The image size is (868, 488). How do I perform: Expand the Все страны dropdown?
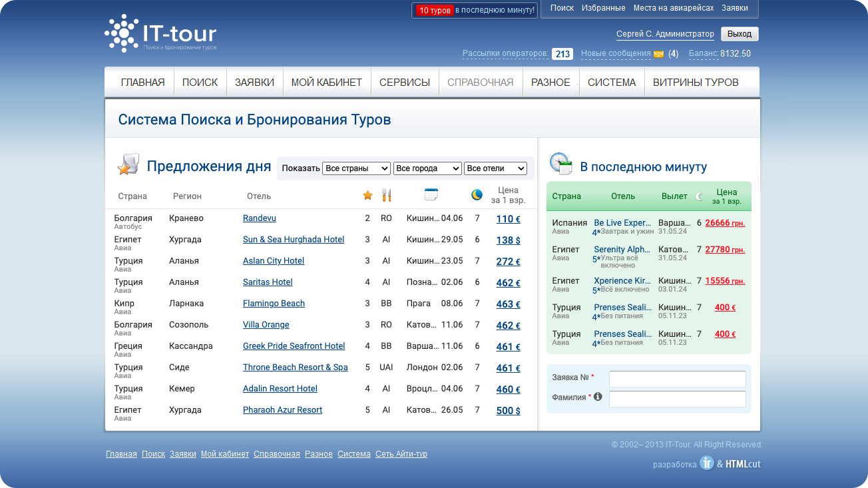(x=356, y=168)
